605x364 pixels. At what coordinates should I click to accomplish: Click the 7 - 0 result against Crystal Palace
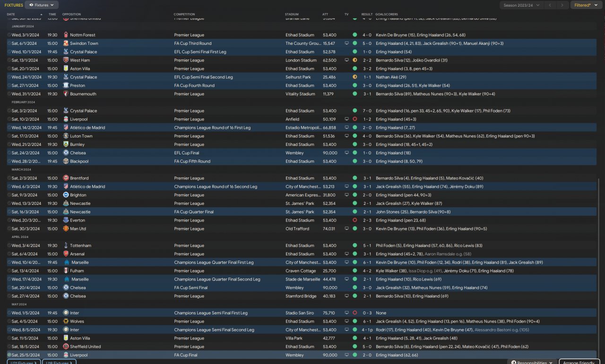pos(367,111)
